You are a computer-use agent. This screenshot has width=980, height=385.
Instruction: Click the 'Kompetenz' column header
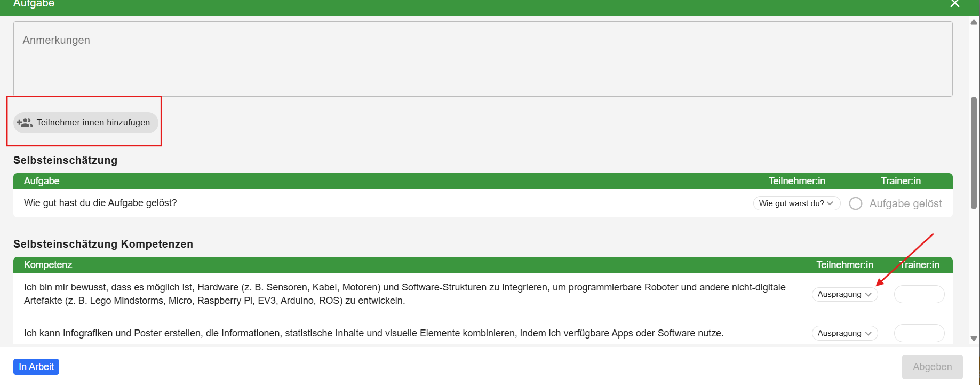coord(48,265)
